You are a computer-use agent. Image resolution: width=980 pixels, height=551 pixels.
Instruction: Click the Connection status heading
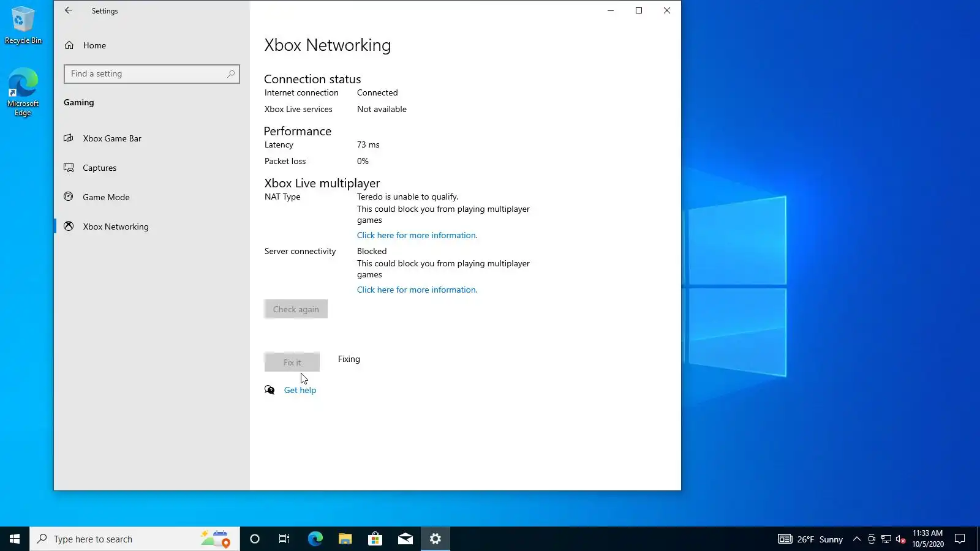312,79
